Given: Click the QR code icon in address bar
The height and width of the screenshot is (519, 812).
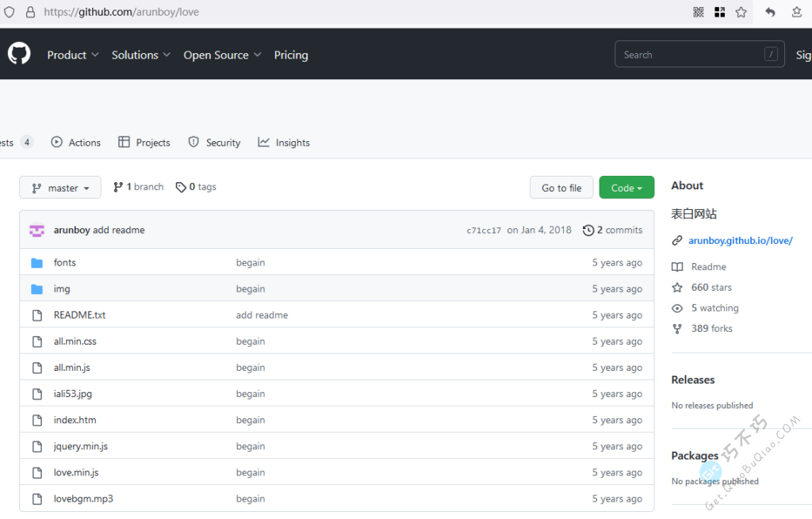Looking at the screenshot, I should (699, 12).
